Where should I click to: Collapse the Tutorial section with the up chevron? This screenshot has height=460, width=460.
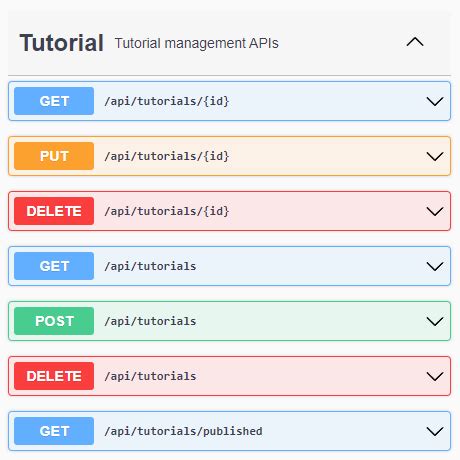[x=415, y=42]
